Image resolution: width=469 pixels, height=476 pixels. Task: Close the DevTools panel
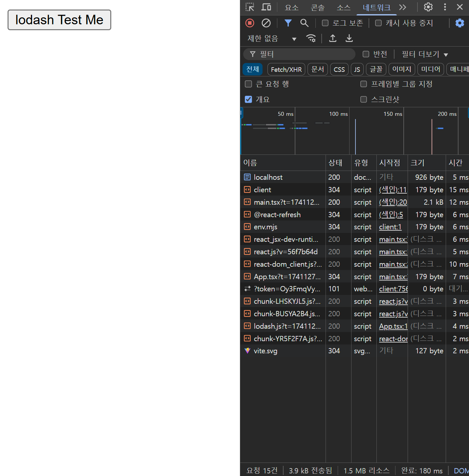click(x=460, y=7)
